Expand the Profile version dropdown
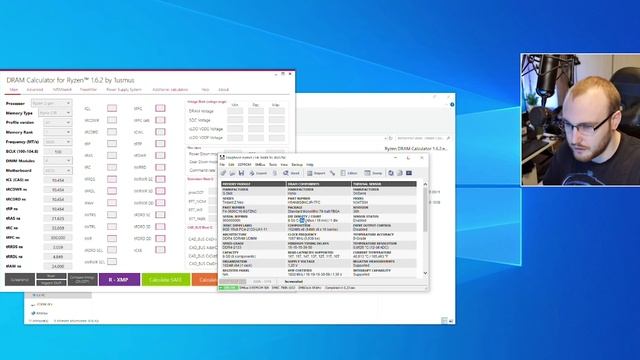Image resolution: width=640 pixels, height=360 pixels. (x=58, y=122)
